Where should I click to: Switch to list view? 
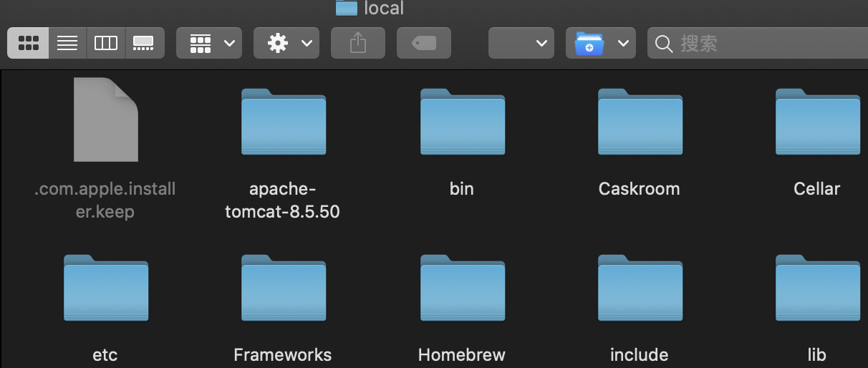point(67,44)
